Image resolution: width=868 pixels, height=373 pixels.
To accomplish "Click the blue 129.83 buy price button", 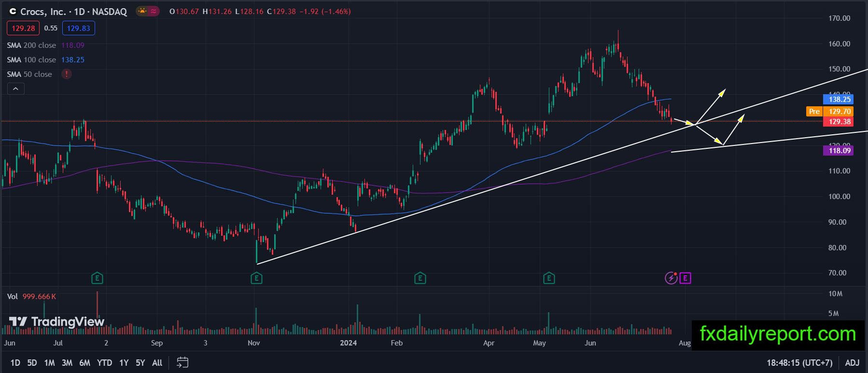I will [79, 28].
